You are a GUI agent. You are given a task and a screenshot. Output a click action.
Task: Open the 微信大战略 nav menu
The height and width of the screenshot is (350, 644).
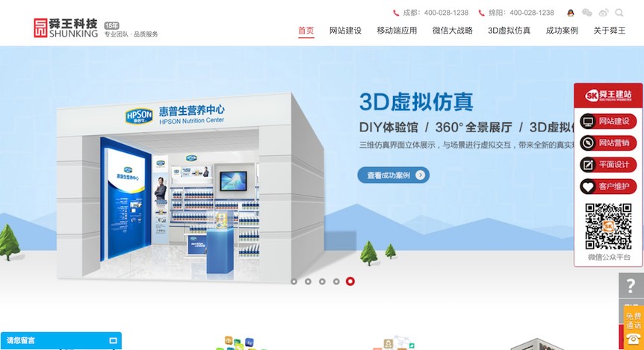click(x=452, y=31)
